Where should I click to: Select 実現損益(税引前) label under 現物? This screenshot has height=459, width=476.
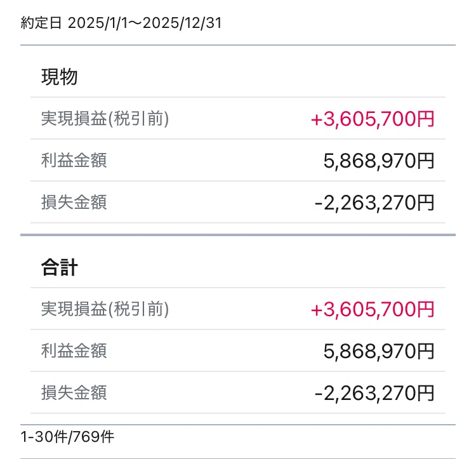coord(105,118)
